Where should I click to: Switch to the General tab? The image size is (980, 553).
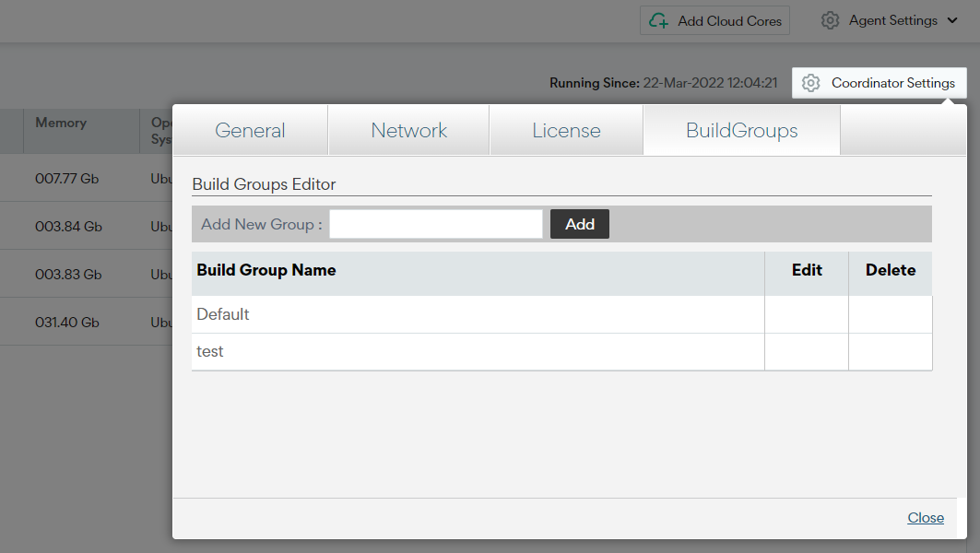(250, 131)
